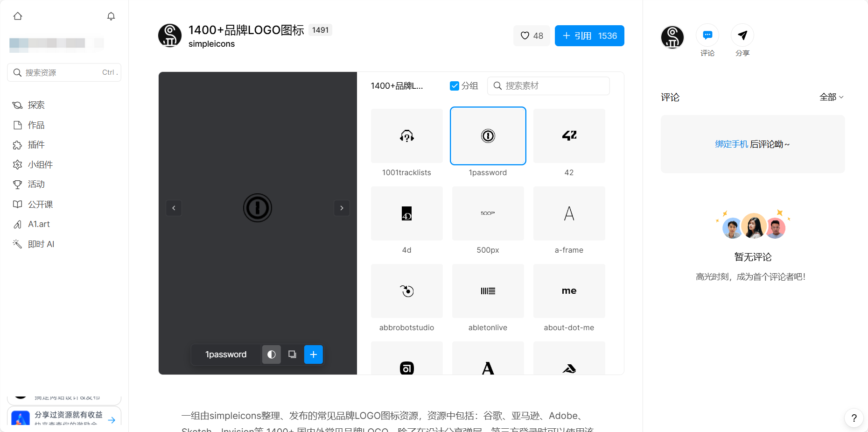Select the 42 logo tile
The image size is (868, 432).
click(569, 136)
